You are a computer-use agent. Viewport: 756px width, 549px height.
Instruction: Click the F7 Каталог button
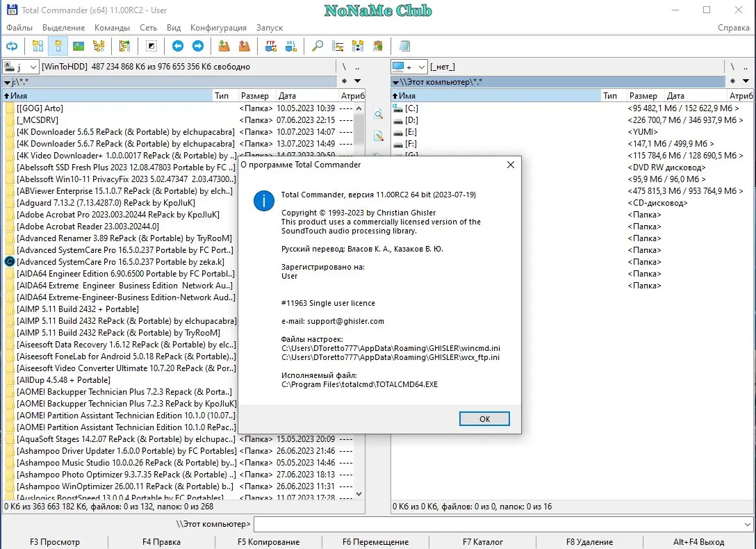pos(482,542)
